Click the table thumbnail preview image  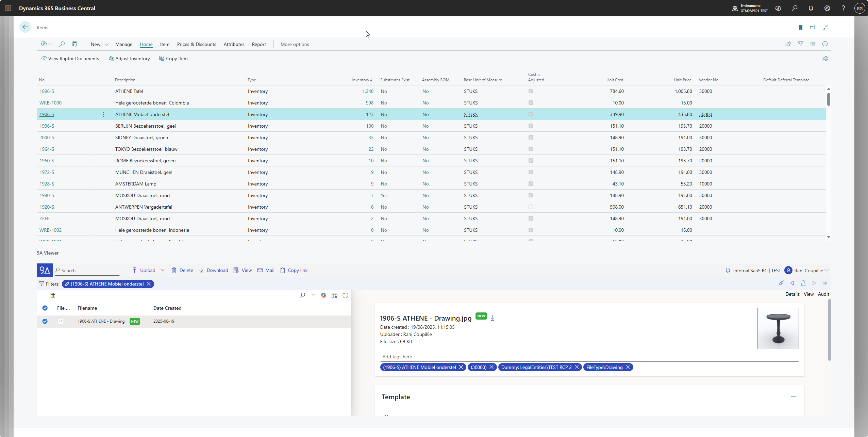coord(778,328)
